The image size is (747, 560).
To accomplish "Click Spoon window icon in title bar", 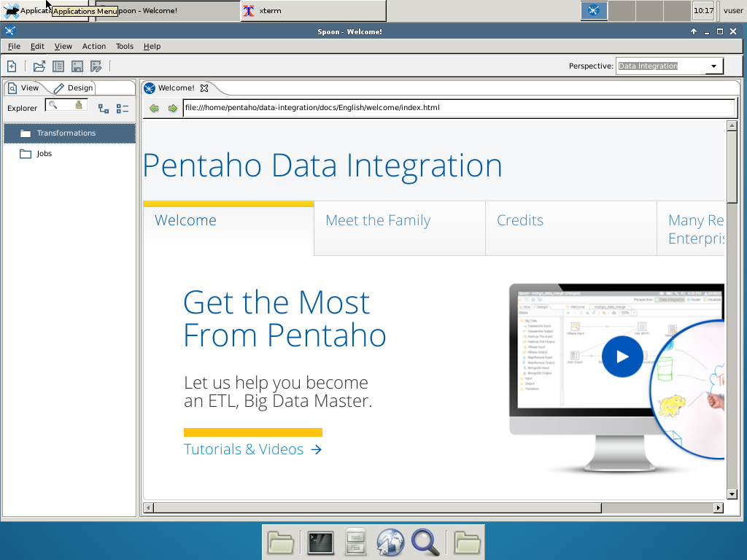I will [10, 31].
